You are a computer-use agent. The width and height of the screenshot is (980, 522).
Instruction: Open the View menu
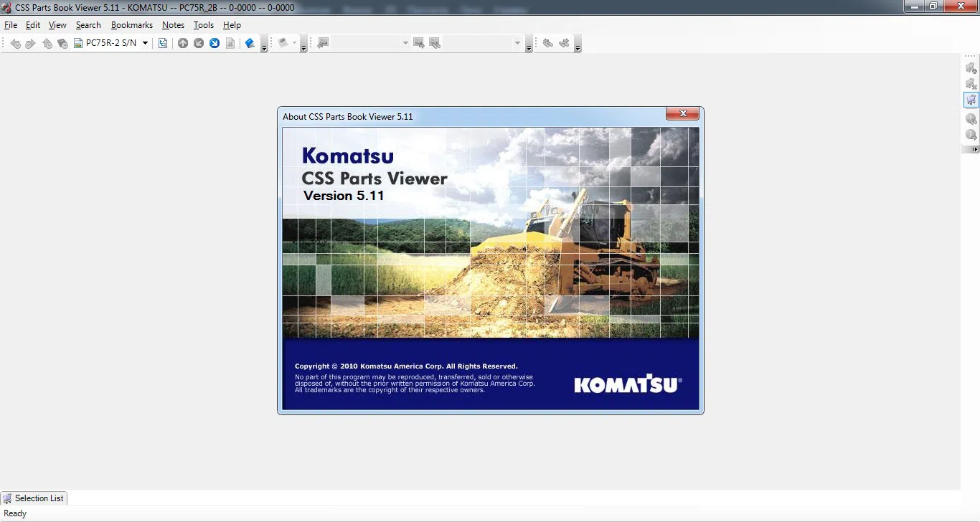pyautogui.click(x=57, y=25)
